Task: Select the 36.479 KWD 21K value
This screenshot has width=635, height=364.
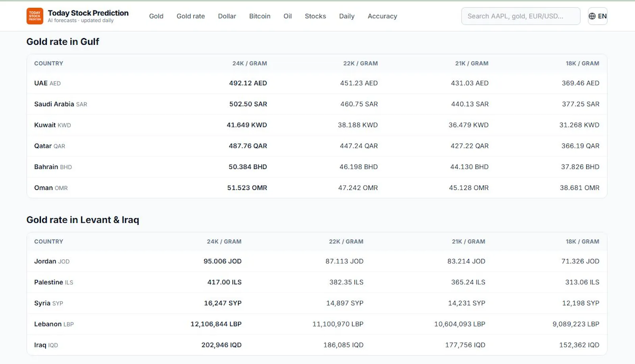Action: (x=468, y=125)
